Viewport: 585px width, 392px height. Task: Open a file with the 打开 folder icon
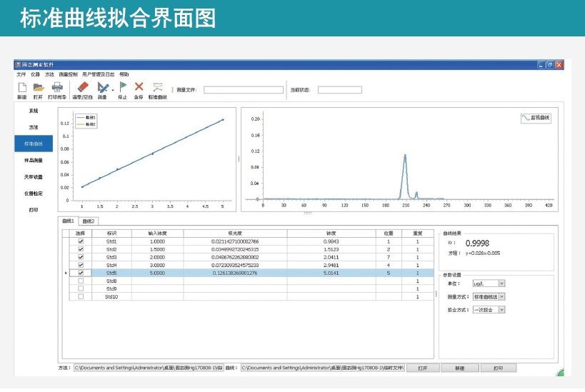(38, 87)
